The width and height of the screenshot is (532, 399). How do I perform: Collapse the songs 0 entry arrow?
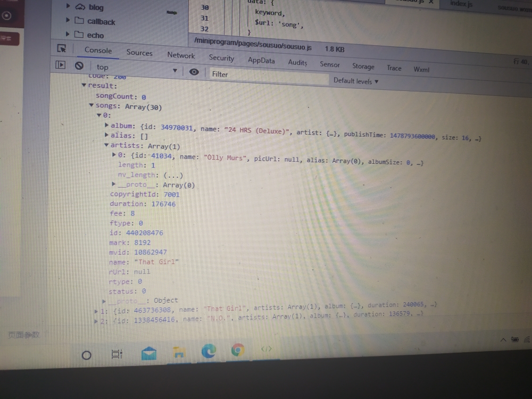pos(99,115)
